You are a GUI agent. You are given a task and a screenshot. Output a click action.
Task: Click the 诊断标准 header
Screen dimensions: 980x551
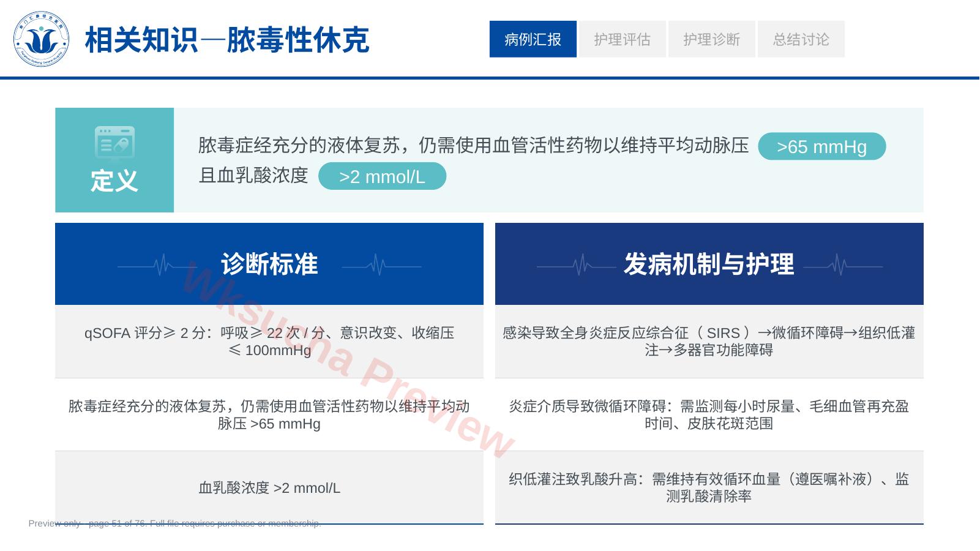269,264
